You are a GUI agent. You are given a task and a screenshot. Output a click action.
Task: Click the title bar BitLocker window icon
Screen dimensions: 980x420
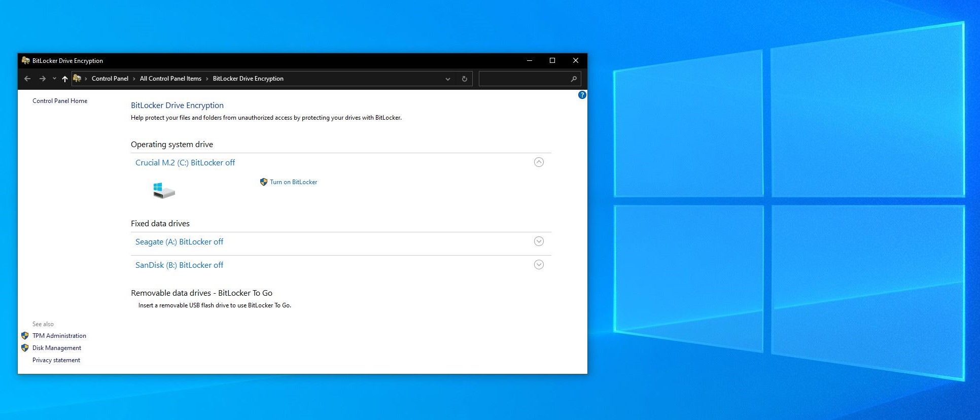[26, 60]
